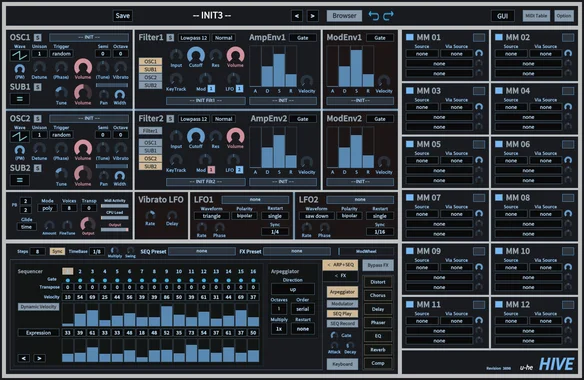The image size is (584, 380).
Task: Click OSC1 Unison value field
Action: [39, 54]
